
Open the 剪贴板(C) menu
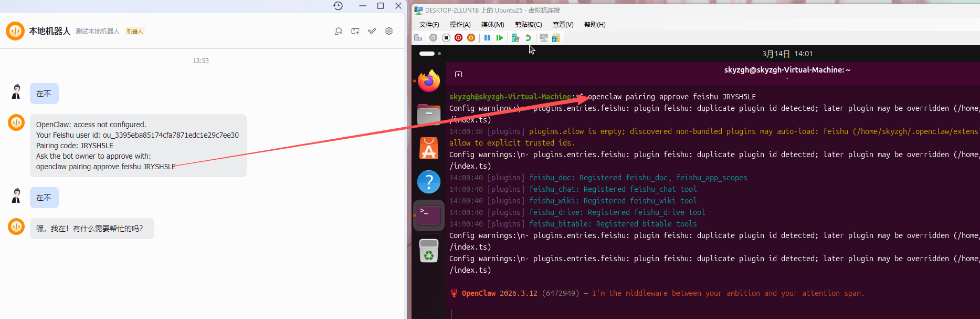click(x=528, y=25)
